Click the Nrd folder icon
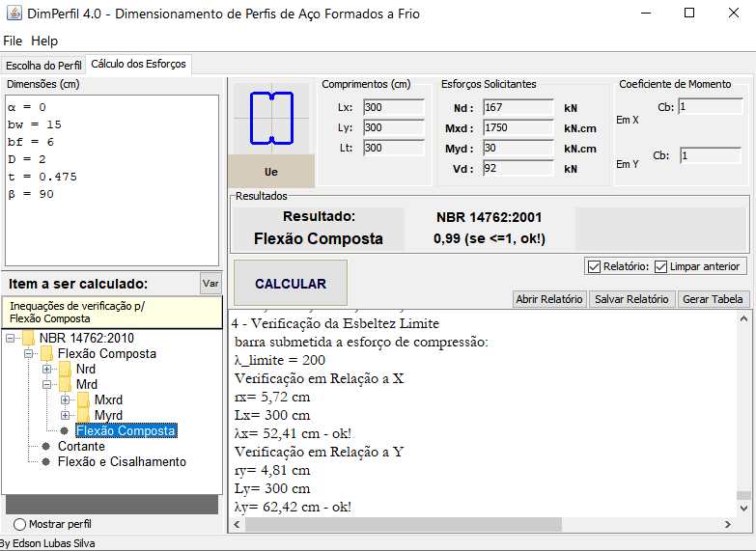This screenshot has width=756, height=551. coord(65,370)
